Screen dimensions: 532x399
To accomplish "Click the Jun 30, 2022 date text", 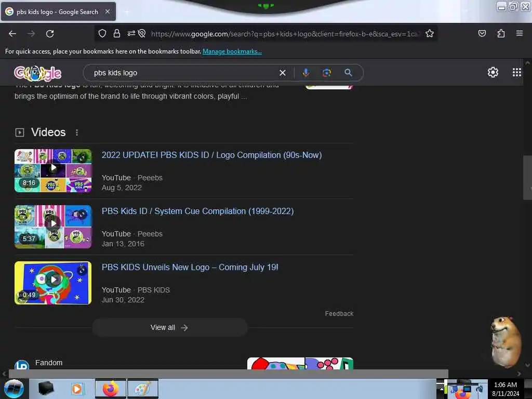I will point(123,300).
